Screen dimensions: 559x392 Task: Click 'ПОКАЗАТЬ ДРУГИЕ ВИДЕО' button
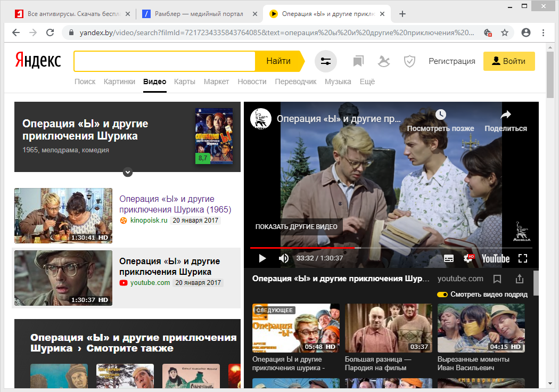[296, 227]
